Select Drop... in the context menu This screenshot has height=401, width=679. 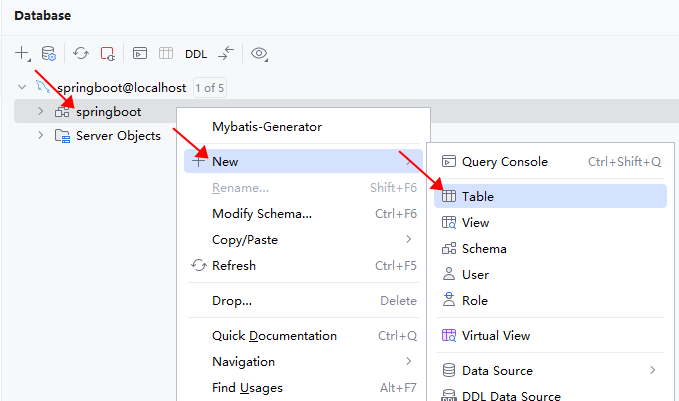(x=232, y=301)
